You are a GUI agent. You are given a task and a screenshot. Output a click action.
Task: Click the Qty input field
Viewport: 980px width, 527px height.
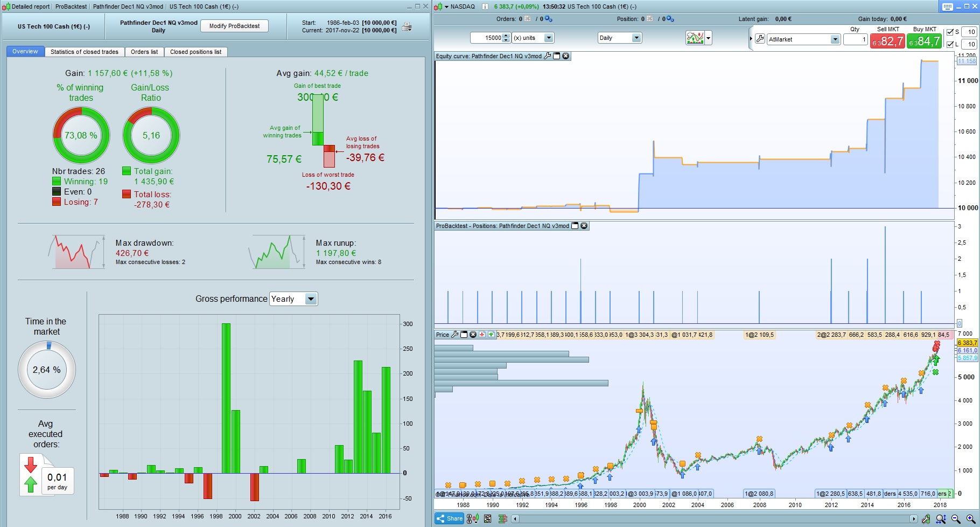[x=855, y=39]
